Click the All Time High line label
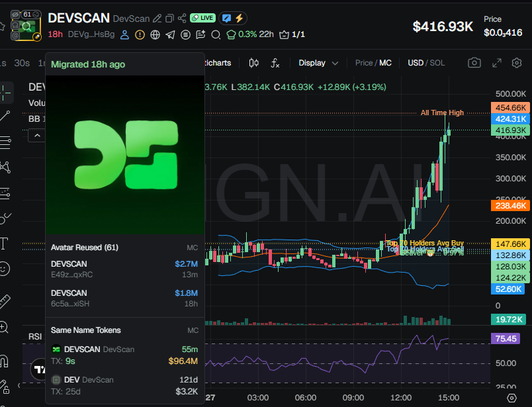 coord(442,113)
